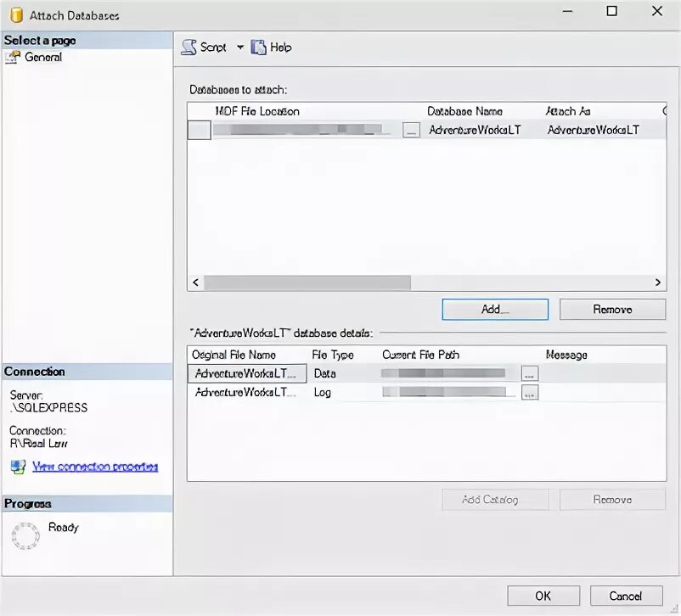
Task: Browse the current file path for Log file
Action: [x=529, y=393]
